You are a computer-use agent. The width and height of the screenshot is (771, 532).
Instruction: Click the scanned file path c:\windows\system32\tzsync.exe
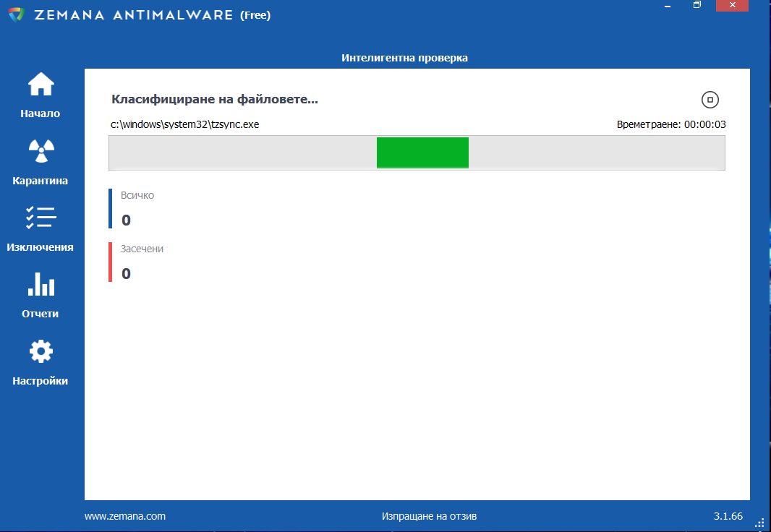coord(185,124)
